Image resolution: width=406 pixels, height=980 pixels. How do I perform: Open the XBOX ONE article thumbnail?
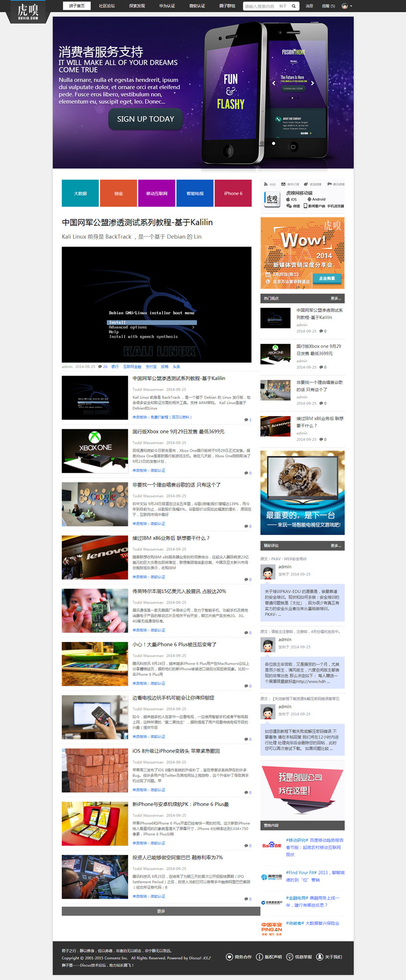tap(95, 451)
